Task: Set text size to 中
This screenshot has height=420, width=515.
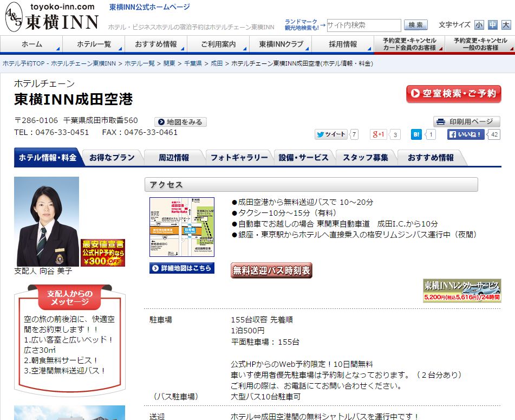Action: (x=492, y=25)
